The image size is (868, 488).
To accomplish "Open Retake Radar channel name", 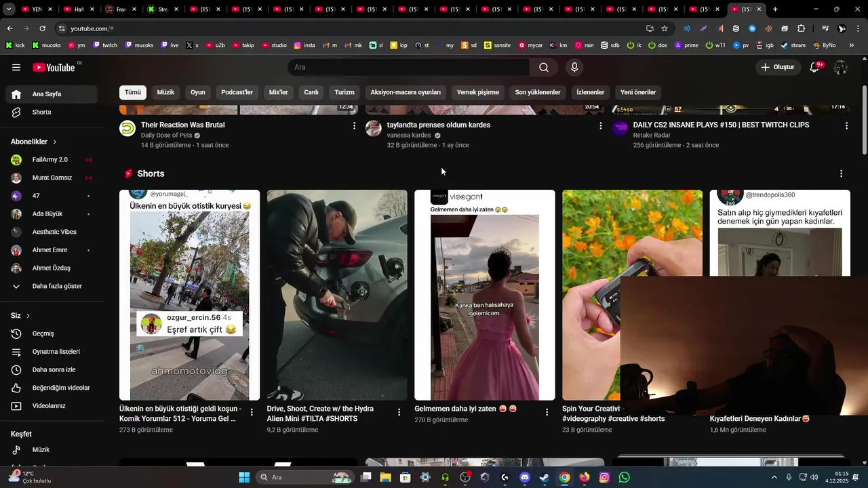I will coord(652,136).
